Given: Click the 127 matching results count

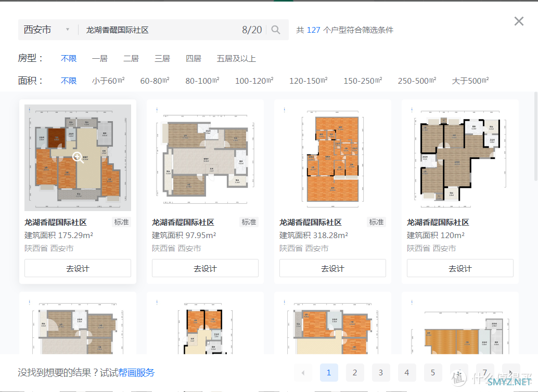Looking at the screenshot, I should (313, 30).
